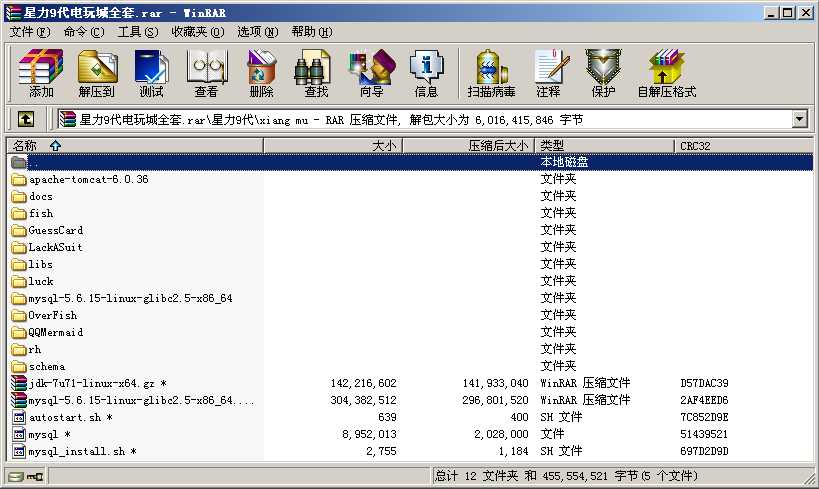Open the 文件(F) menu
Image resolution: width=819 pixels, height=489 pixels.
click(x=30, y=32)
